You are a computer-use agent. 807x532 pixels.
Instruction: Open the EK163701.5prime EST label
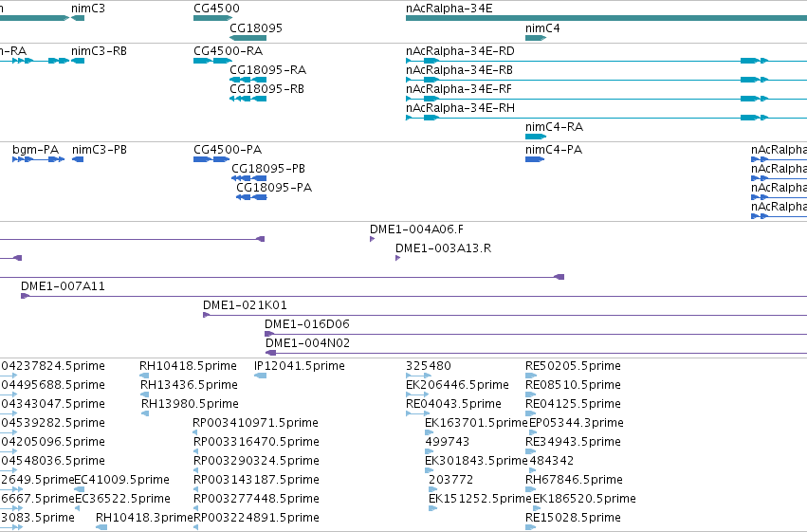[x=476, y=424]
